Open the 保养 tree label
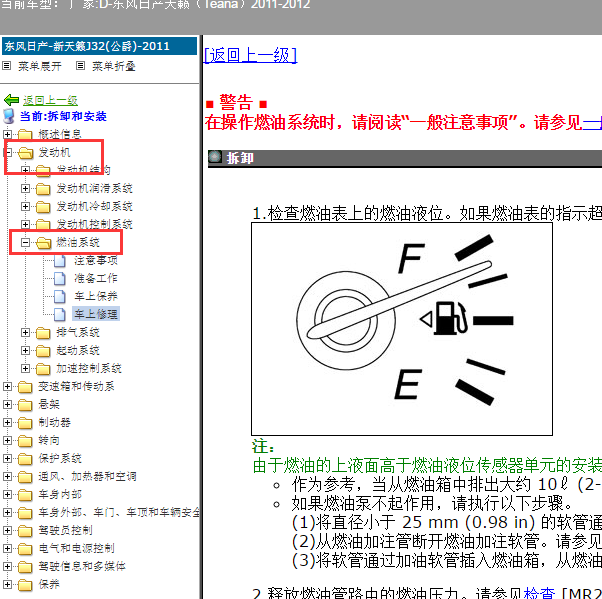 [49, 584]
